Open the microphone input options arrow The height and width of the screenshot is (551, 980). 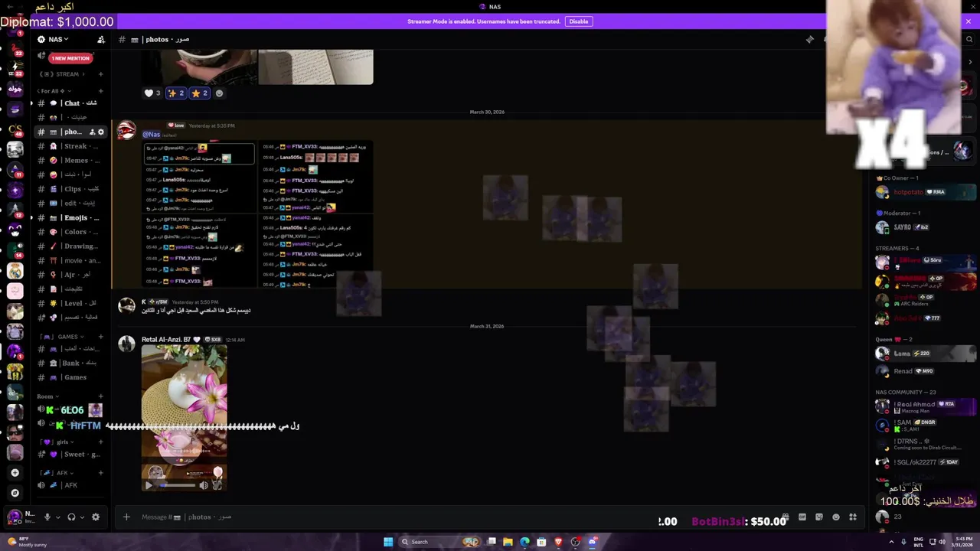[x=57, y=517]
